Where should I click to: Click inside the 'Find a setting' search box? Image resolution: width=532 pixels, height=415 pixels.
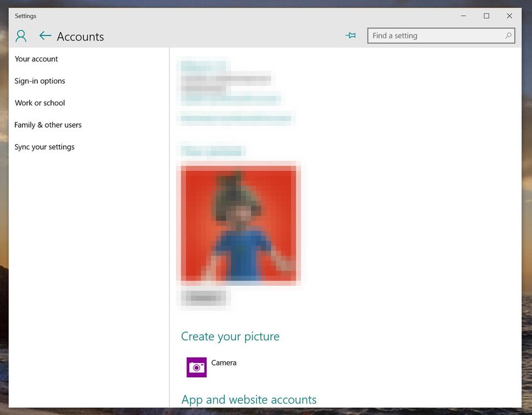428,35
